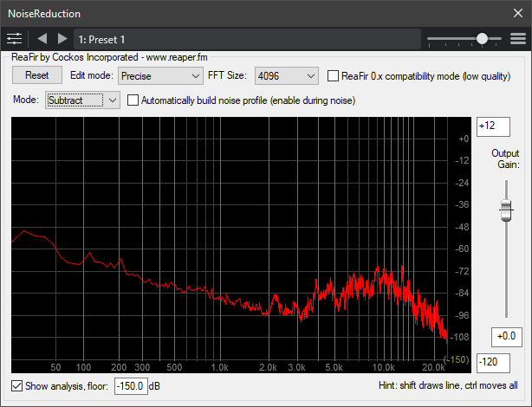Close the NoiseReduction window
Image resolution: width=532 pixels, height=407 pixels.
pos(518,13)
